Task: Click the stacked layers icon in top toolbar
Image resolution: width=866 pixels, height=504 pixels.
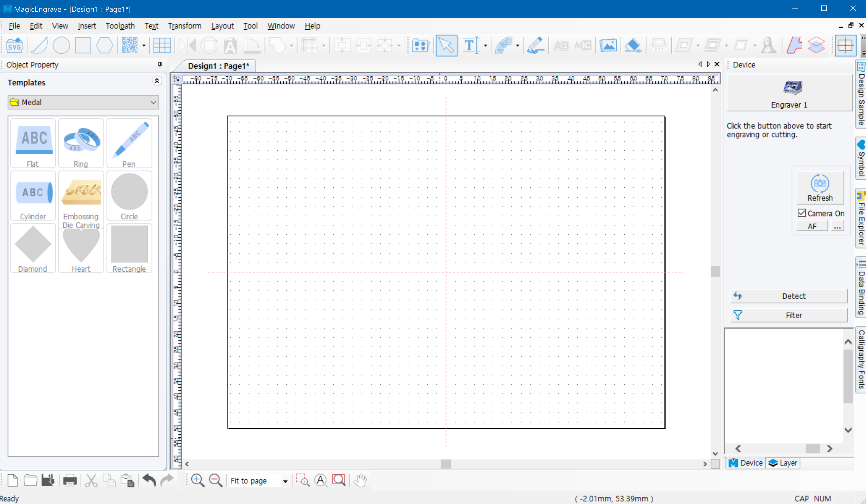Action: (x=816, y=45)
